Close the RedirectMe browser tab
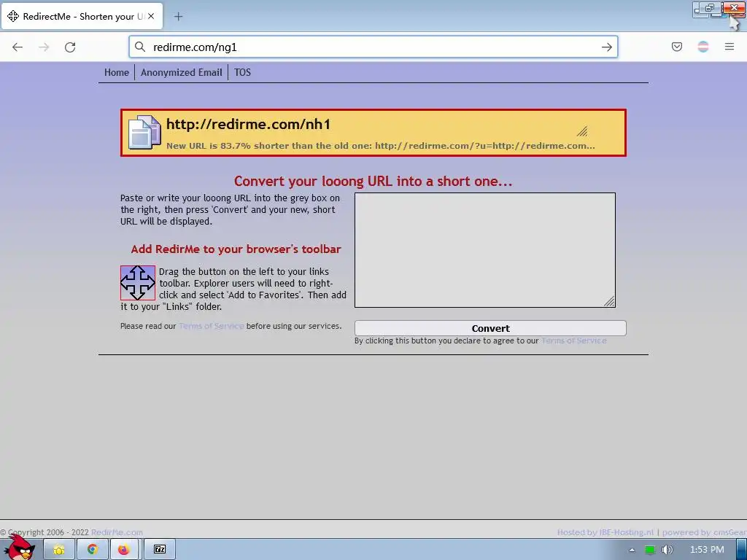Image resolution: width=747 pixels, height=560 pixels. pos(151,16)
